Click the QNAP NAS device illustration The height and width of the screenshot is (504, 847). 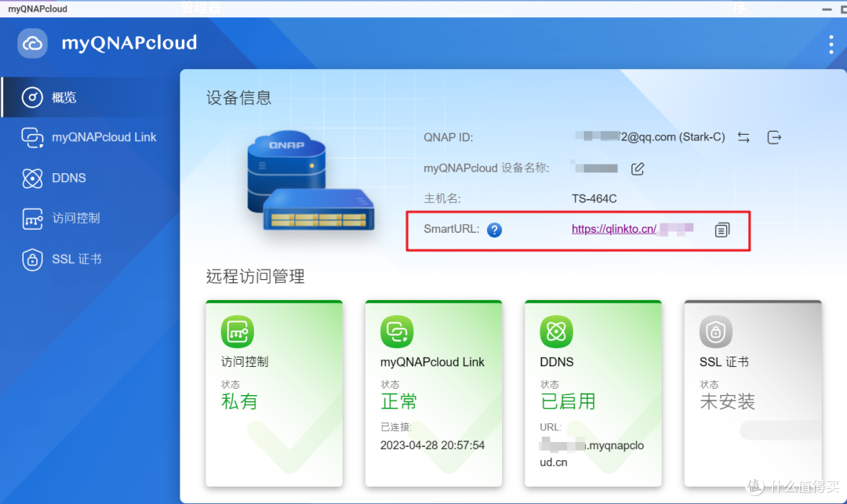pyautogui.click(x=311, y=181)
